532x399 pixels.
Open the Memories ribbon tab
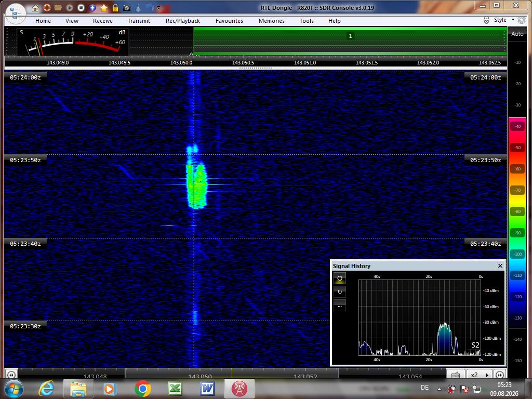(272, 21)
